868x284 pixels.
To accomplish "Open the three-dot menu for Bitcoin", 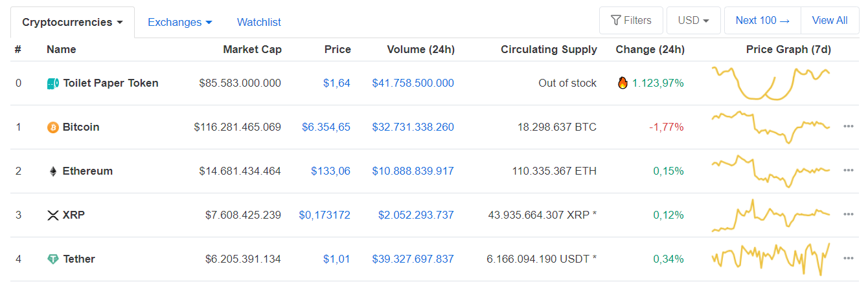I will [848, 127].
